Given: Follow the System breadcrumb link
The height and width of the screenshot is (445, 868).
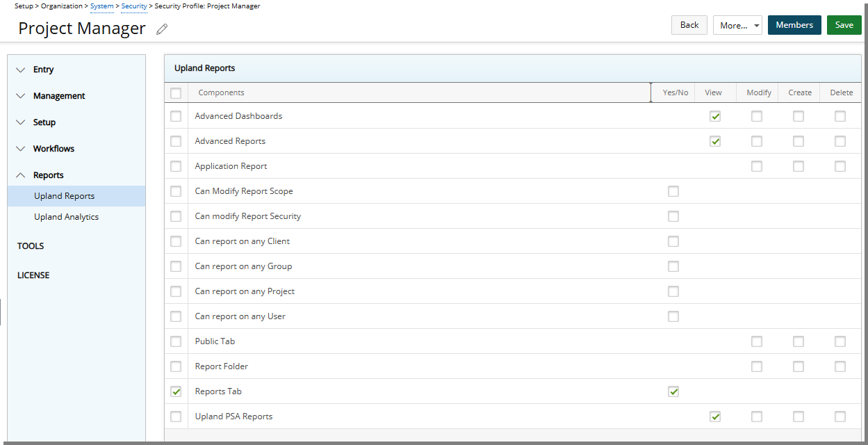Looking at the screenshot, I should 101,6.
